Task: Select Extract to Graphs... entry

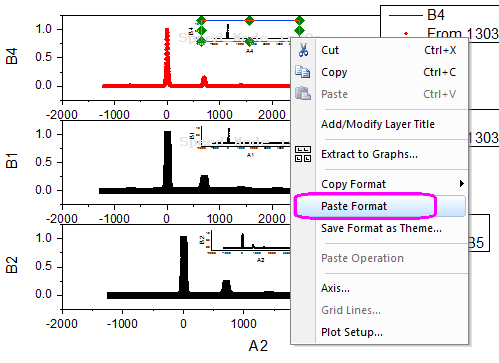Action: click(369, 154)
